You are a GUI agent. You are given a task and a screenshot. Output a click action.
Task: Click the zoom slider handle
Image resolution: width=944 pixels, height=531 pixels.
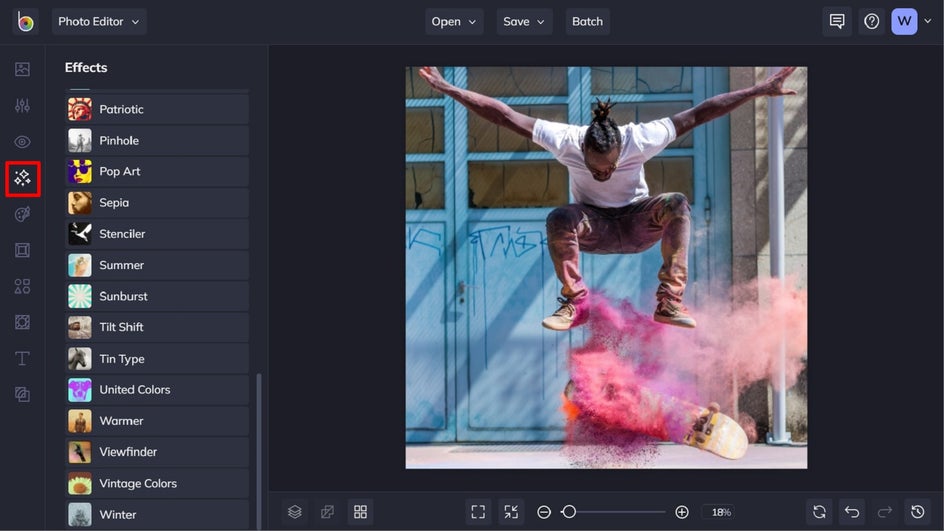569,512
